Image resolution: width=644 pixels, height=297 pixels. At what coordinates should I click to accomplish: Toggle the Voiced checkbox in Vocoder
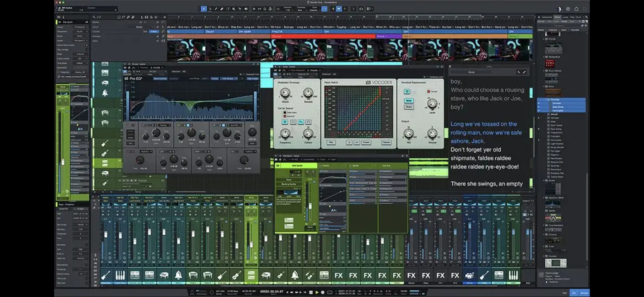[x=429, y=91]
